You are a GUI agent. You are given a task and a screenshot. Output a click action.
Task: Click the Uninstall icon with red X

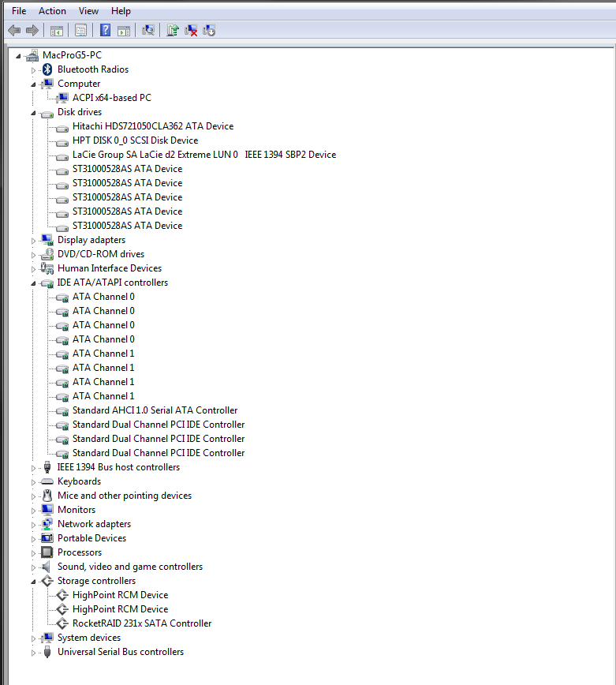click(191, 30)
